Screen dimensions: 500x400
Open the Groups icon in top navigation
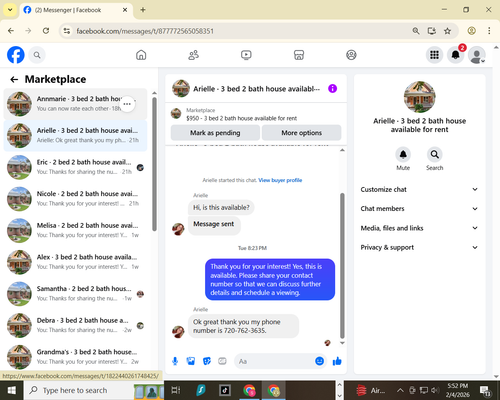pyautogui.click(x=351, y=55)
